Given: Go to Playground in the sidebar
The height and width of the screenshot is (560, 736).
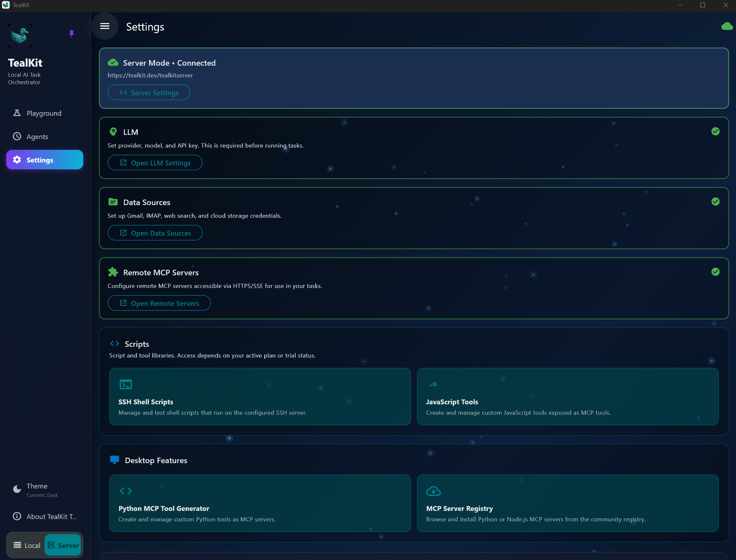Looking at the screenshot, I should click(45, 113).
